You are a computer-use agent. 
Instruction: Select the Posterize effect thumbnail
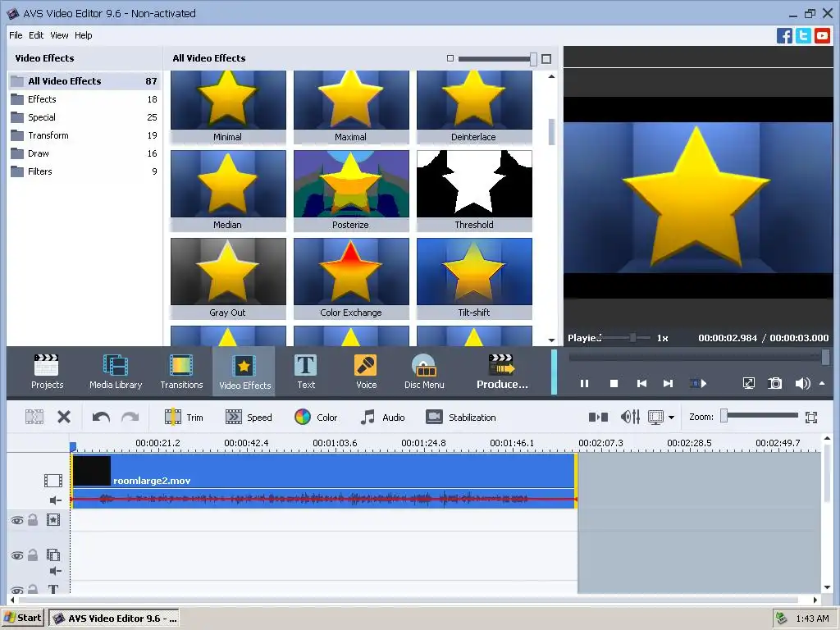click(x=351, y=190)
